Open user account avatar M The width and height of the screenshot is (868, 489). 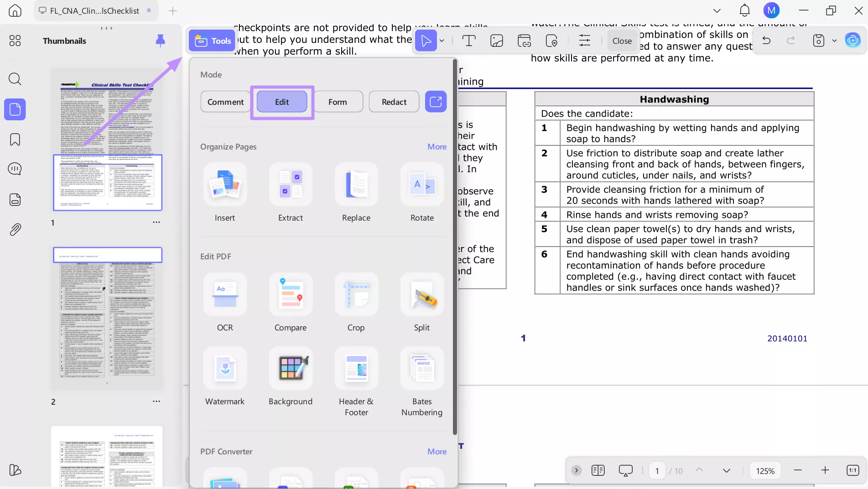coord(771,10)
